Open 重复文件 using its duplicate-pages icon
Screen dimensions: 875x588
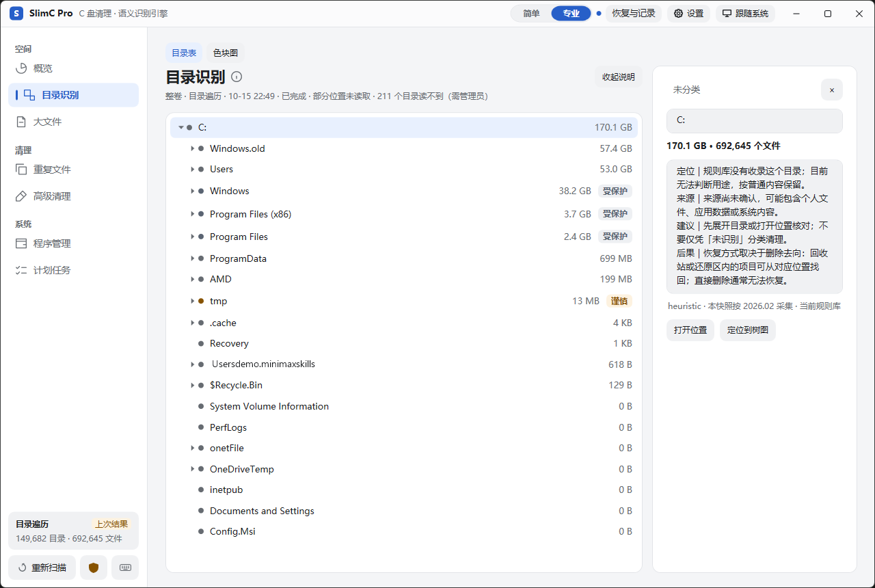click(x=21, y=170)
